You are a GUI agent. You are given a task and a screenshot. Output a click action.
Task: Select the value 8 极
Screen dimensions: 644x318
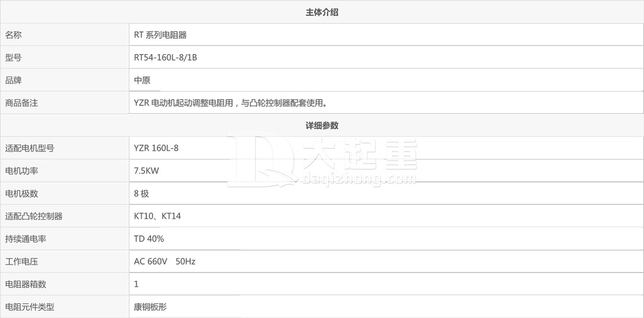point(141,194)
